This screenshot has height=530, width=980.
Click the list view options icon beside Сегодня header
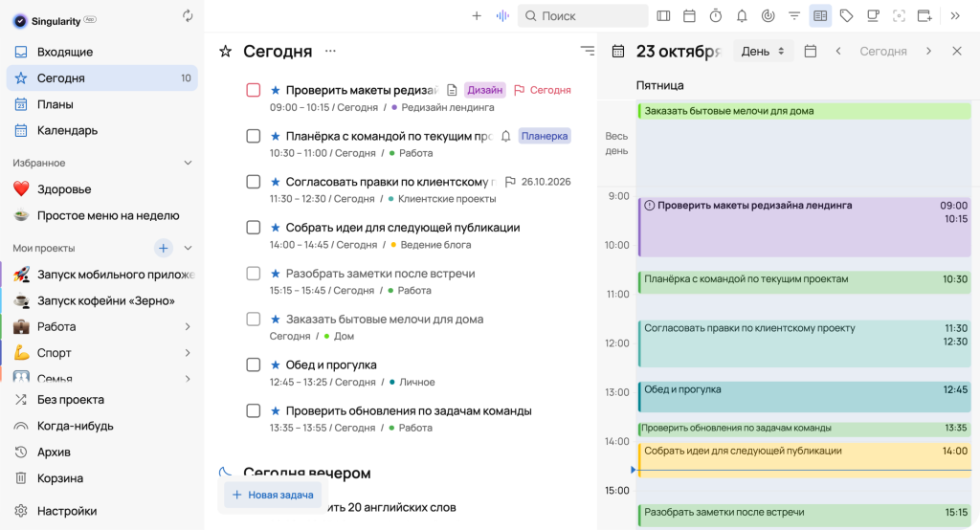(x=588, y=51)
